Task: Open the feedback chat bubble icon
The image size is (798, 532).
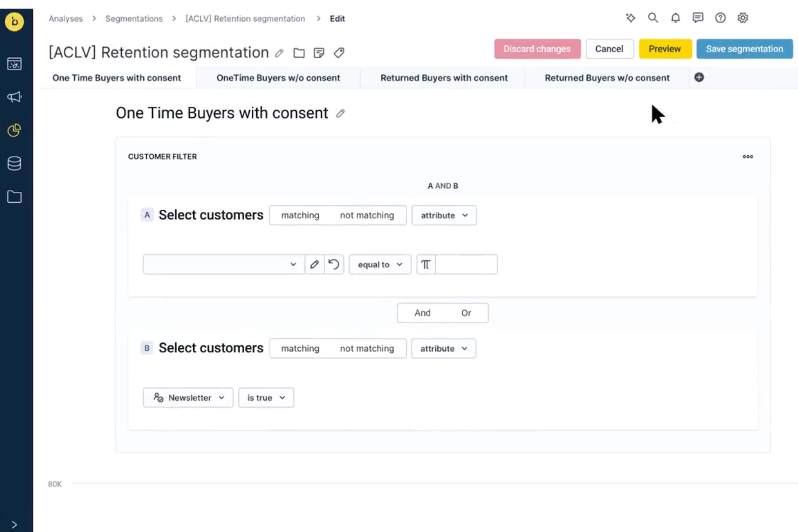Action: pyautogui.click(x=697, y=18)
